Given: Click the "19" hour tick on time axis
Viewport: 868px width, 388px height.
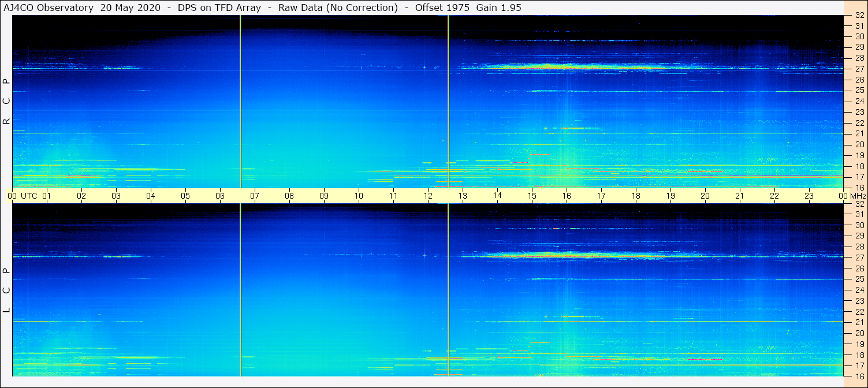Looking at the screenshot, I should [x=670, y=196].
